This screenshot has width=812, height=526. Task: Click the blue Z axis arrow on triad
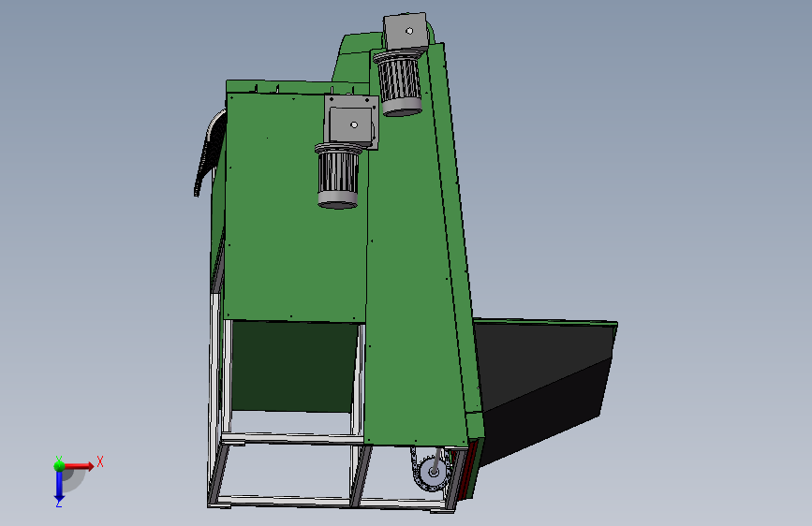click(x=59, y=487)
